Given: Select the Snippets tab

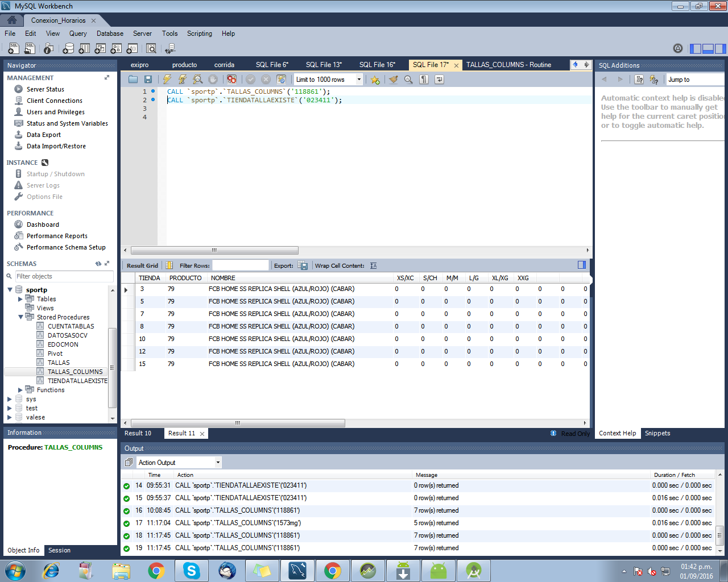Looking at the screenshot, I should coord(657,433).
